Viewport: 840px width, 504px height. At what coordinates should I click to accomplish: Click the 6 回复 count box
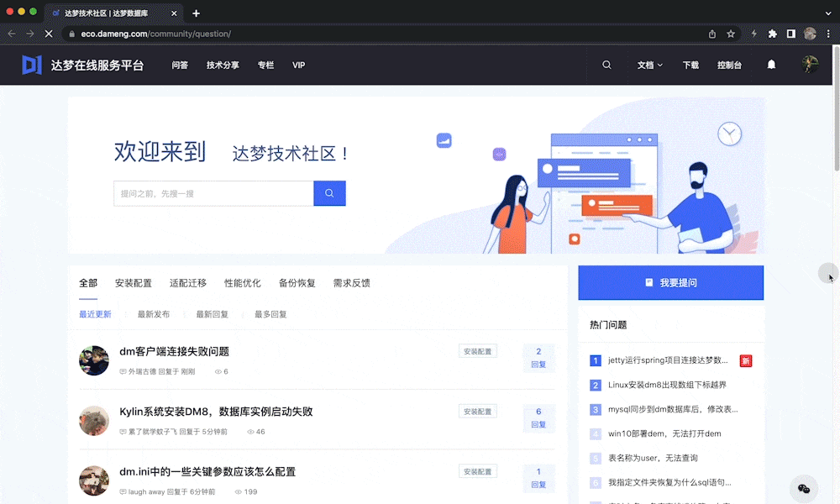tap(538, 417)
